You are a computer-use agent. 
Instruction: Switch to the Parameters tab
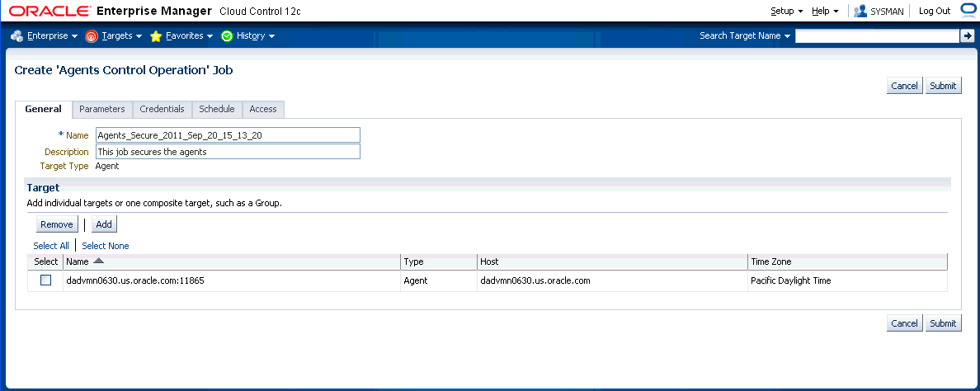pos(101,110)
